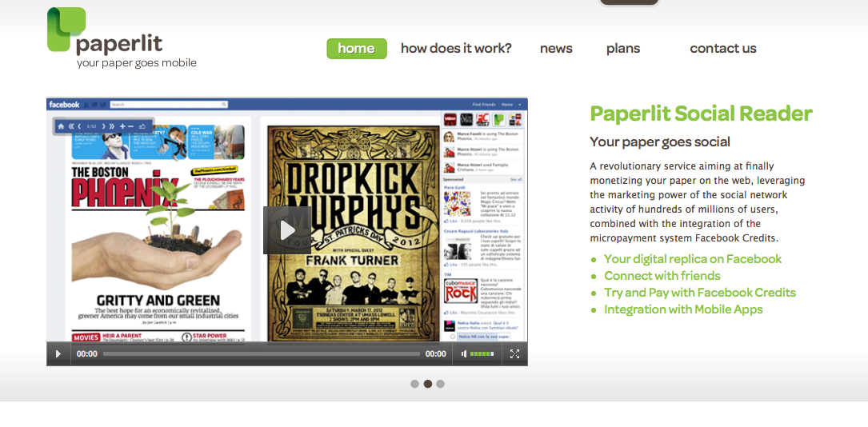Click 'The Boston Phoenix' cover page
This screenshot has height=427, width=868.
(158, 231)
